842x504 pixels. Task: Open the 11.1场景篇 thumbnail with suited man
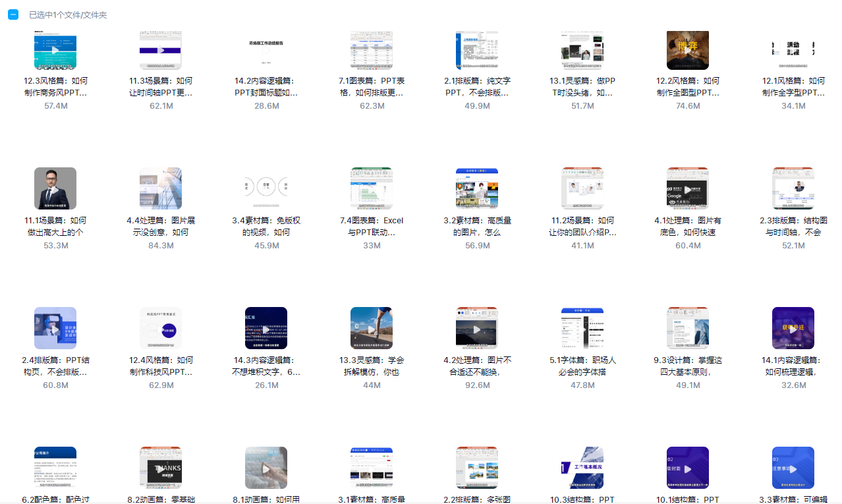pyautogui.click(x=55, y=188)
